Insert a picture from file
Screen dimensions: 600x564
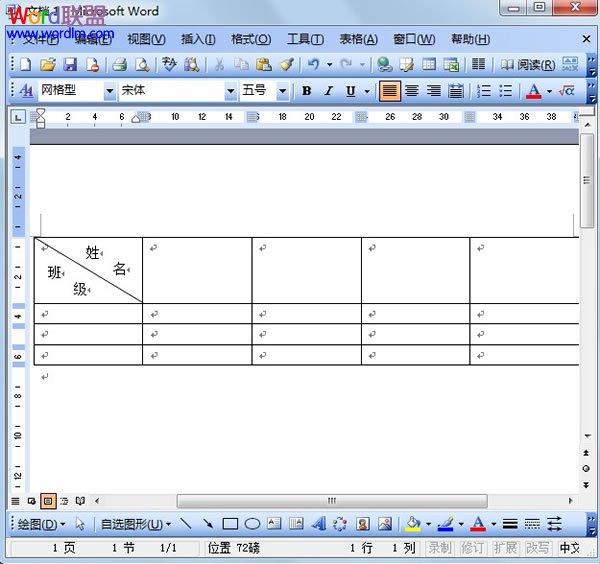pos(385,523)
